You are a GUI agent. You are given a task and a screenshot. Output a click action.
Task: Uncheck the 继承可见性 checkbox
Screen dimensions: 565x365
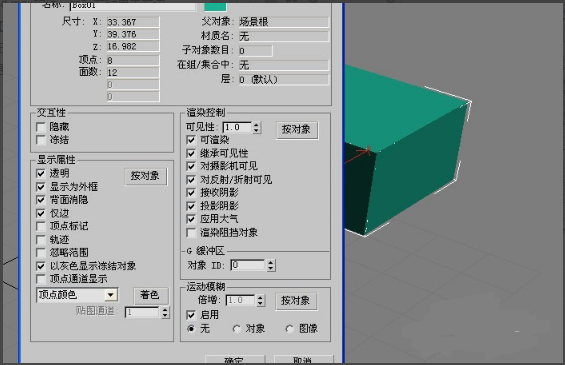click(191, 153)
